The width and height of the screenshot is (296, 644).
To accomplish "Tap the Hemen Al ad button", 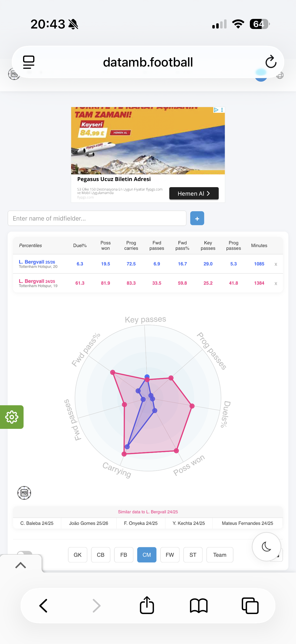I will [194, 193].
